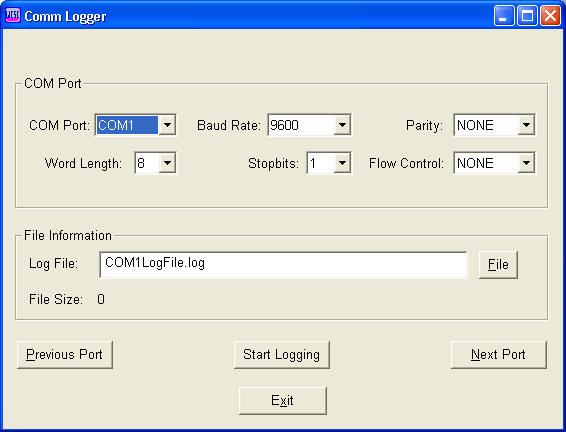Expand the Flow Control dropdown arrow

(x=526, y=163)
